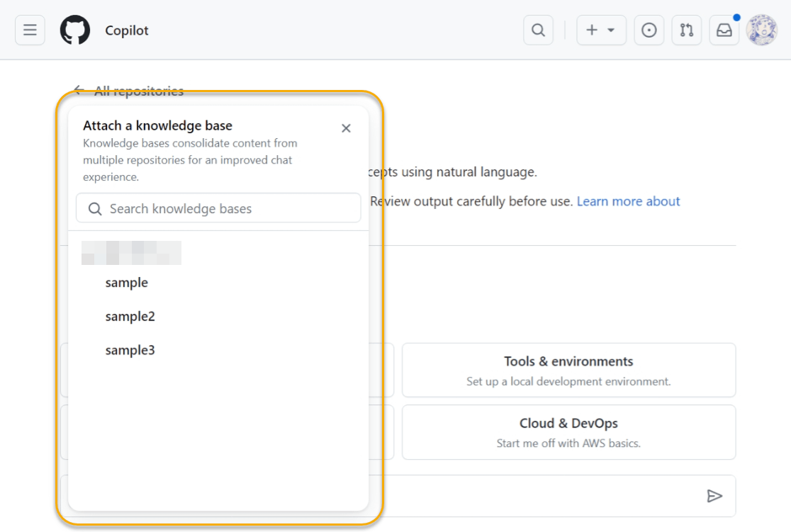The image size is (791, 532).
Task: Send the chat message with paper plane icon
Action: [715, 496]
